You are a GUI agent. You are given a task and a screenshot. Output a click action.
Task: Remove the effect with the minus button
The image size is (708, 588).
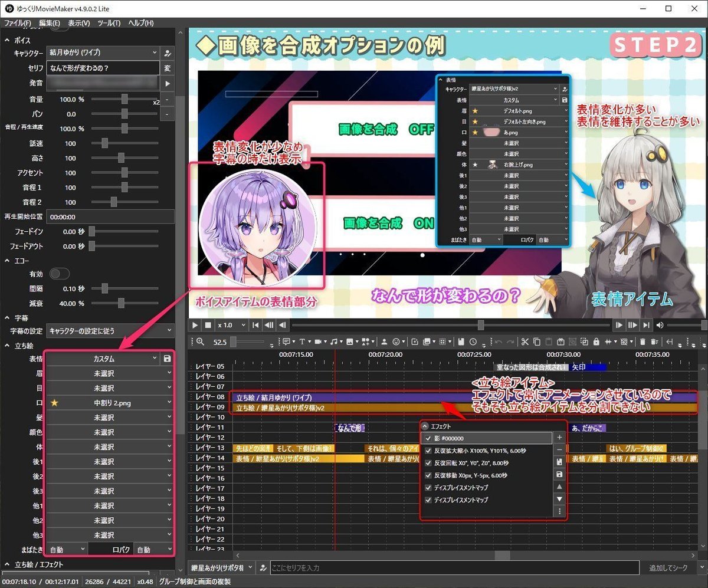[559, 450]
